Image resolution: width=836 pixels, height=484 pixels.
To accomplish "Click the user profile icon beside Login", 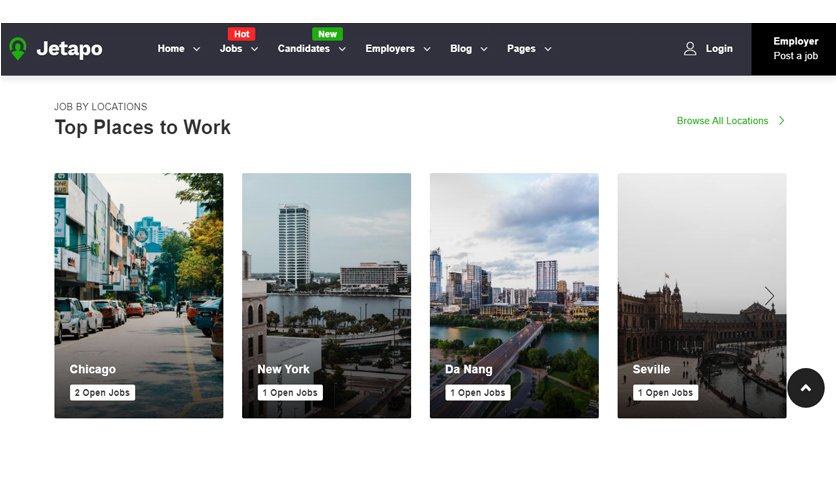I will pyautogui.click(x=690, y=49).
